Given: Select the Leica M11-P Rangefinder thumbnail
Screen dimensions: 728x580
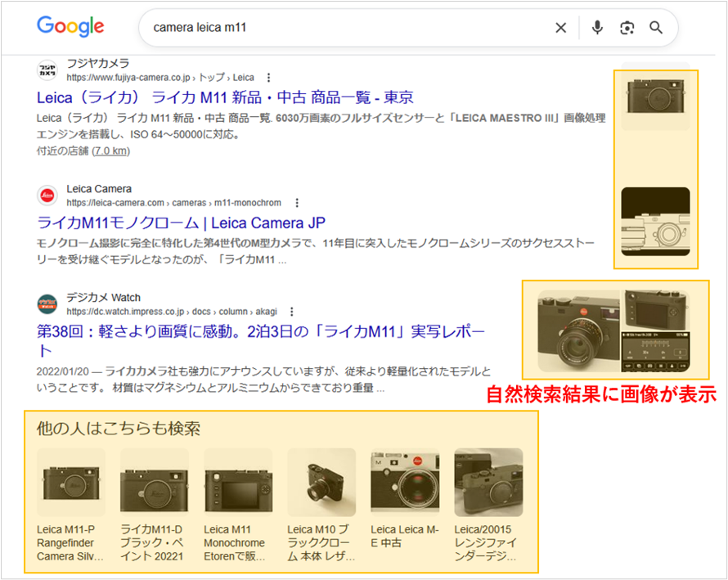Looking at the screenshot, I should [x=70, y=482].
